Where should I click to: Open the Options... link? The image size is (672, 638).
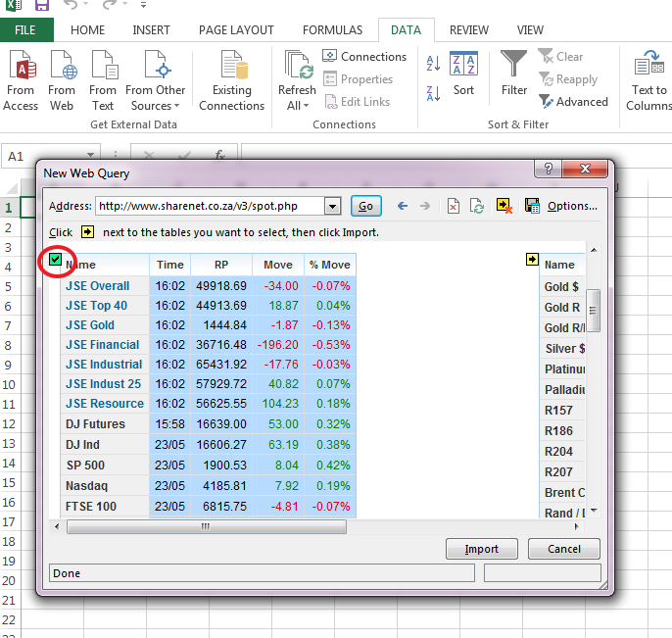click(x=572, y=206)
